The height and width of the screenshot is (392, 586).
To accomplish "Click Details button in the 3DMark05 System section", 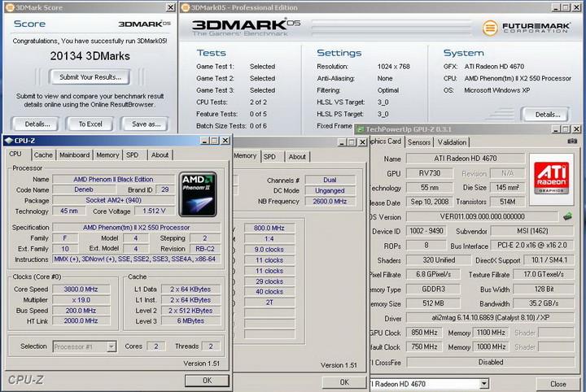I will point(547,115).
